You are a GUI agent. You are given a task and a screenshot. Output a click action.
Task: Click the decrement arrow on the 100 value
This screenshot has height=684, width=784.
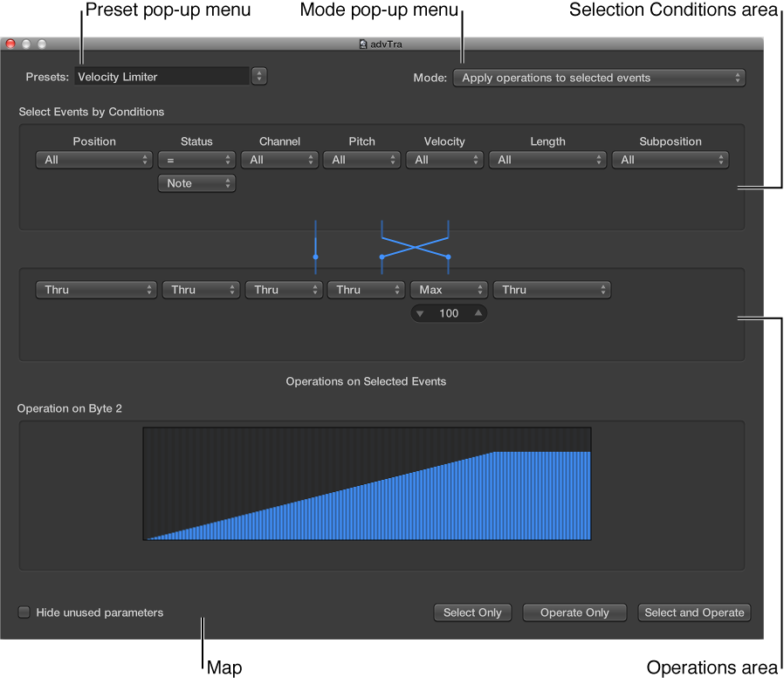click(x=420, y=313)
